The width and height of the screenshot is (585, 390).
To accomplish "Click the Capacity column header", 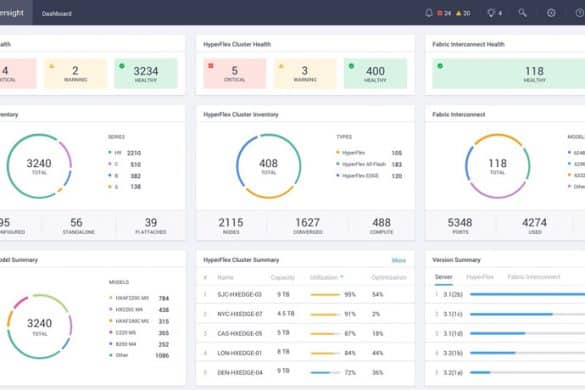I will (x=282, y=277).
